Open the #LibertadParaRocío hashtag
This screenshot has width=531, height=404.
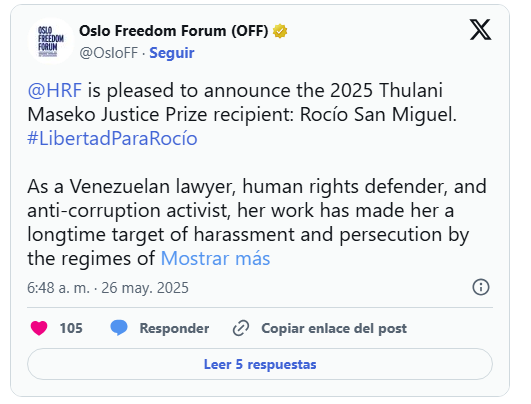click(x=112, y=139)
